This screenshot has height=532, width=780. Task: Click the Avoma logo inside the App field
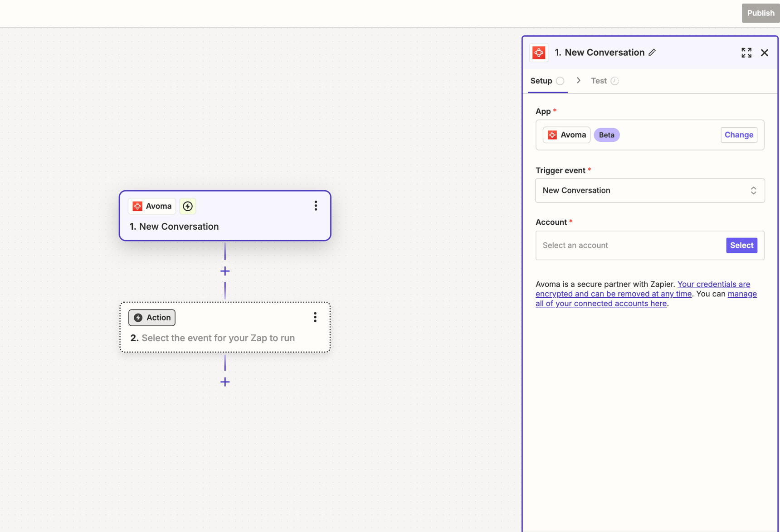552,135
